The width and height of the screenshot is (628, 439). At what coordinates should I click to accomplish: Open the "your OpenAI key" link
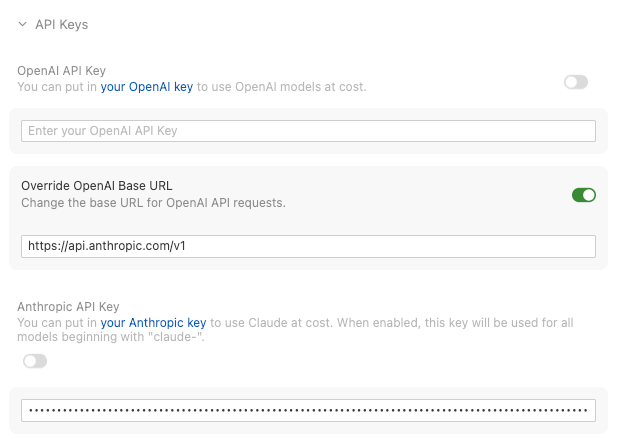pos(147,87)
